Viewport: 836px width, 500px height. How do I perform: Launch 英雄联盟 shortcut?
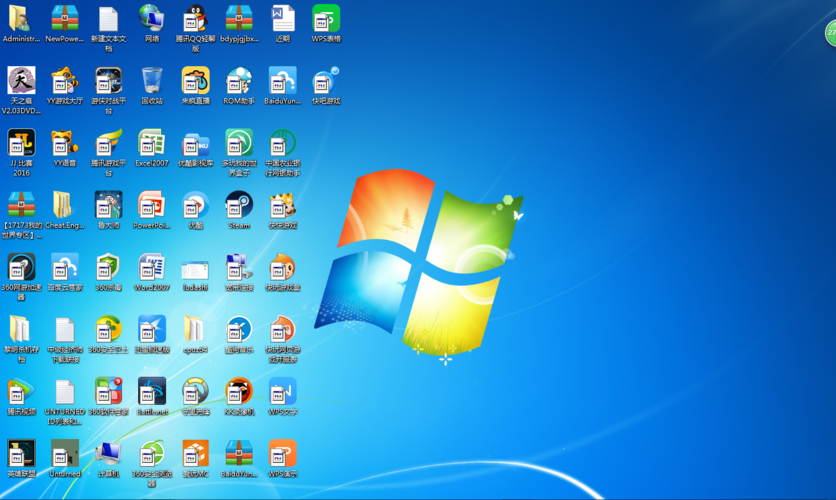pos(21,453)
